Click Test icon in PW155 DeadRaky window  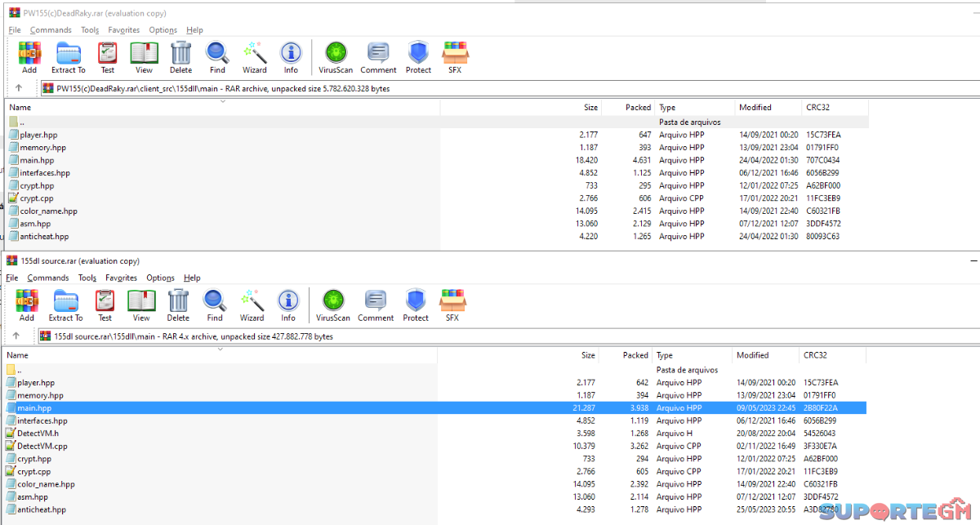tap(108, 58)
